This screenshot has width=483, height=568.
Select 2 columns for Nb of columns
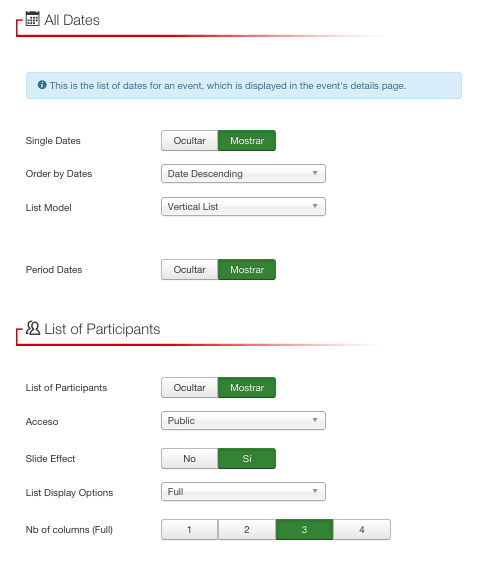click(x=247, y=530)
